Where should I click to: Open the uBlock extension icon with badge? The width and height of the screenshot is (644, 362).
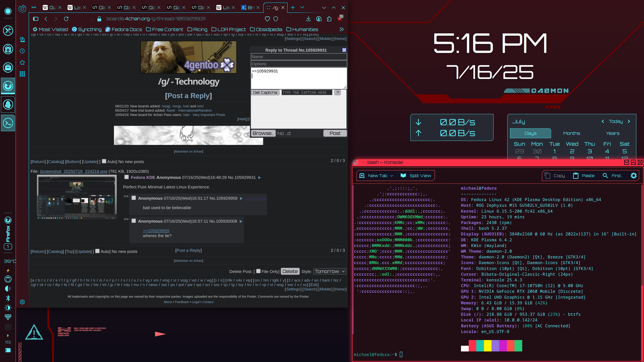point(340,18)
